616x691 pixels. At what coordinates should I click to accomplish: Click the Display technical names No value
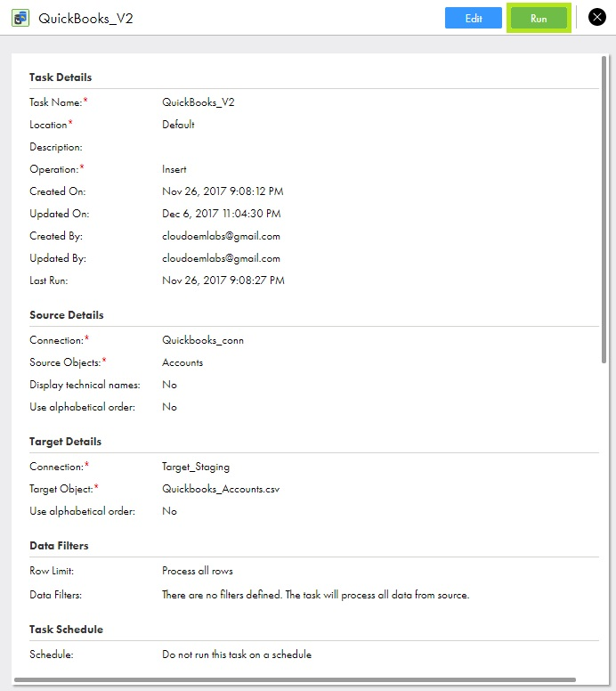pyautogui.click(x=169, y=385)
